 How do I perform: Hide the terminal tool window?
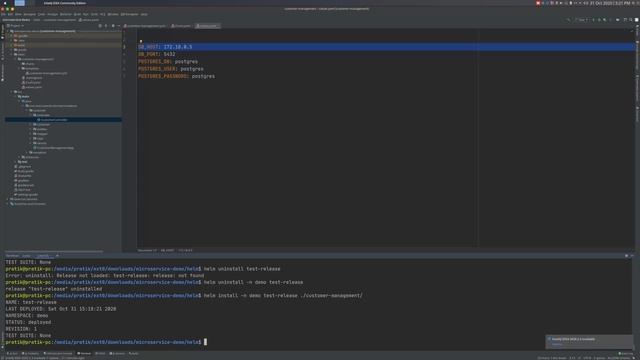pos(632,256)
